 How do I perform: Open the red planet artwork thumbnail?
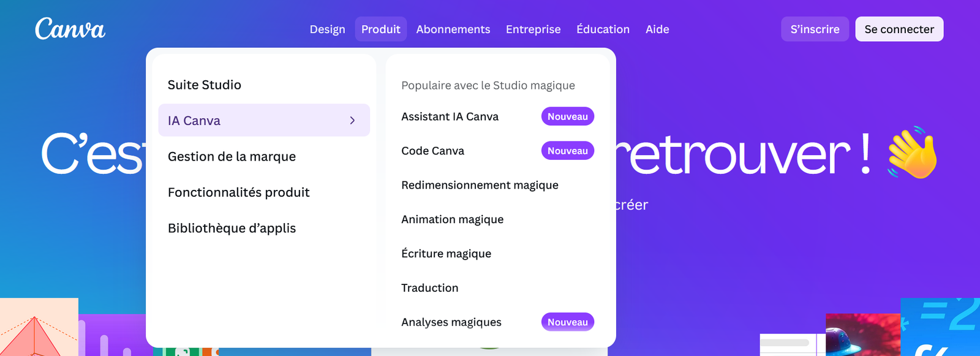click(862, 335)
